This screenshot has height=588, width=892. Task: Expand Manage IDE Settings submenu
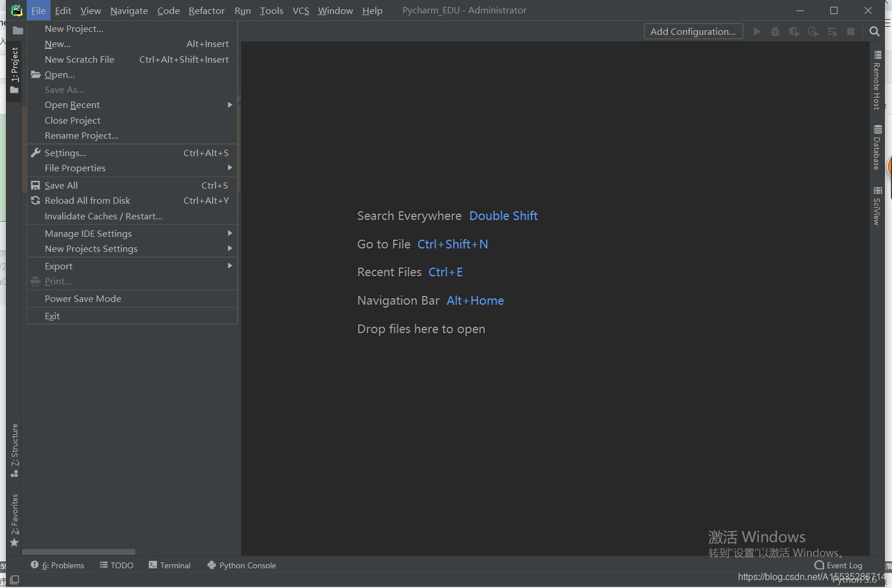(x=132, y=233)
